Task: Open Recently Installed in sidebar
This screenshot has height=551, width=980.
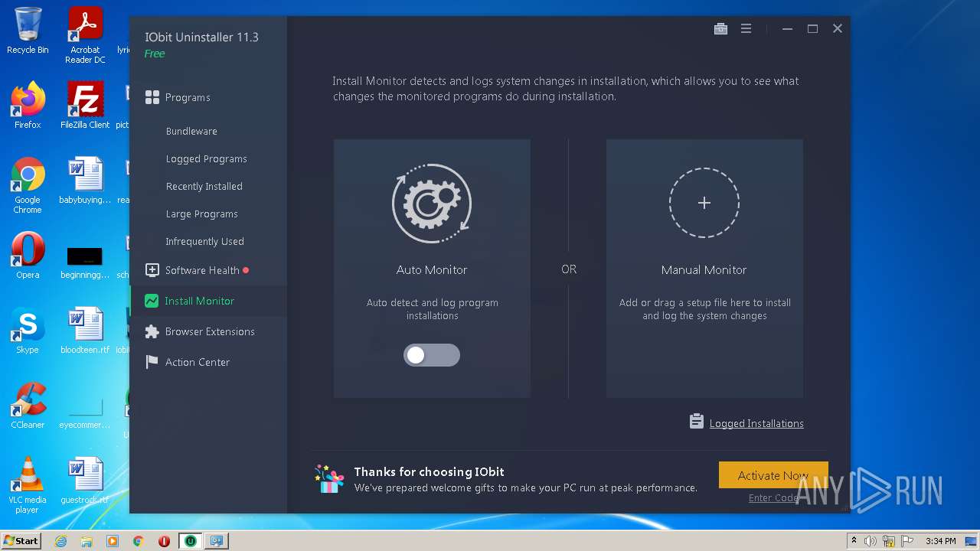Action: 204,186
